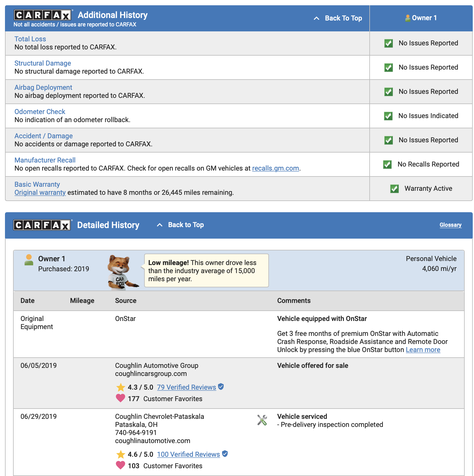The width and height of the screenshot is (474, 476).
Task: Click the verified shield badge next to 100 Verified Reviews
Action: (x=225, y=454)
